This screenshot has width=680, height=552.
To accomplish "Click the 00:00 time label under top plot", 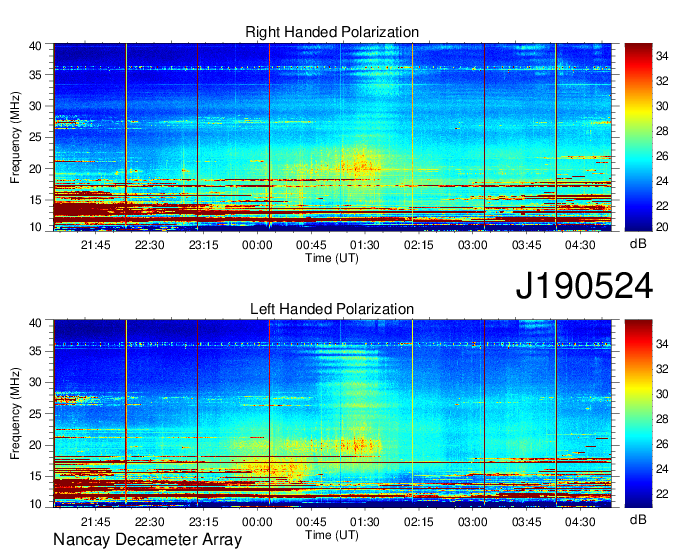I will [x=257, y=245].
